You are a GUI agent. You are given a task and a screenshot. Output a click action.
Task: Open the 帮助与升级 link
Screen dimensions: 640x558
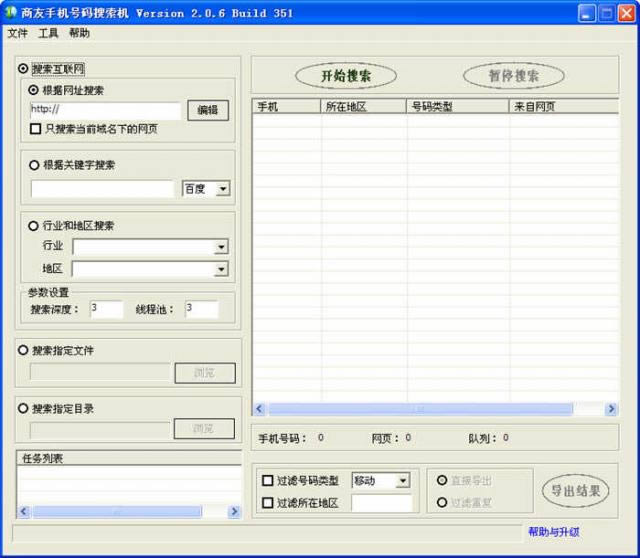tap(554, 532)
